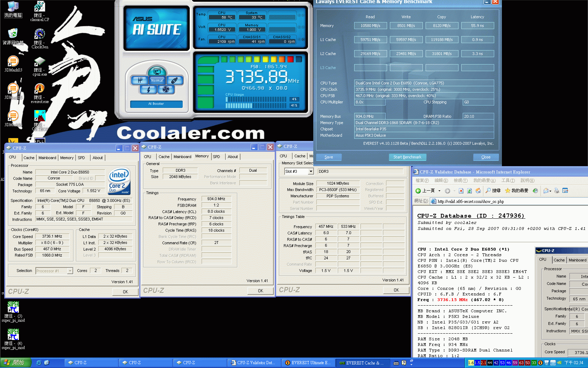Screen dimensions: 588x368
Task: Click OK in Memory CPU-Z window
Action: click(260, 291)
